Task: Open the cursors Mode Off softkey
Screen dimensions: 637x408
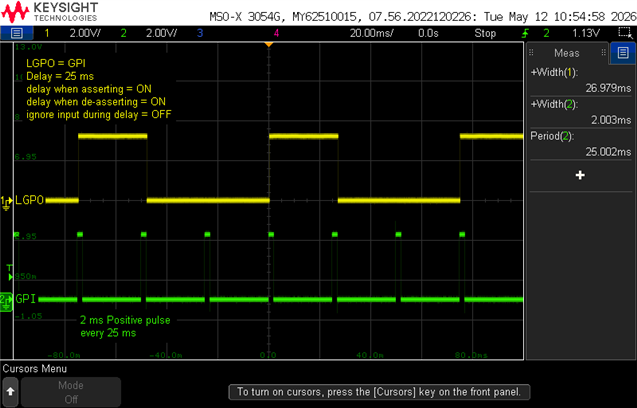Action: click(71, 392)
